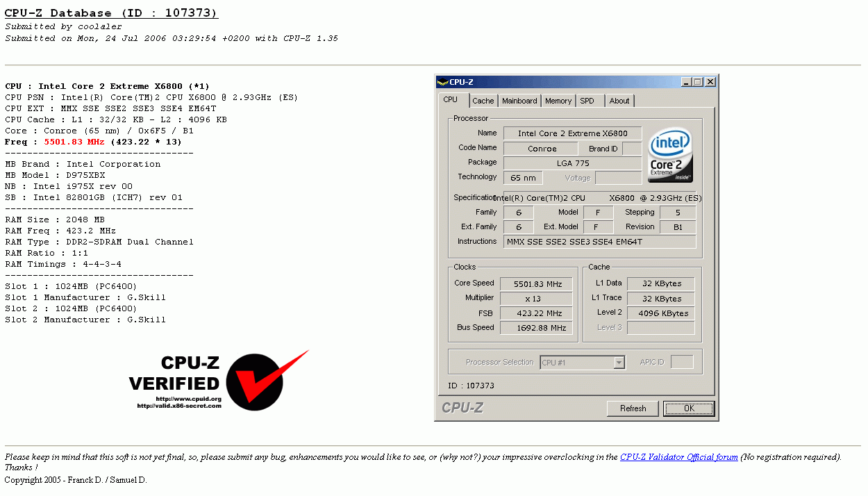Viewport: 868px width, 496px height.
Task: Click the text 'RAM Type : DDR2-SDRAM Dual Channel'
Action: click(x=99, y=242)
